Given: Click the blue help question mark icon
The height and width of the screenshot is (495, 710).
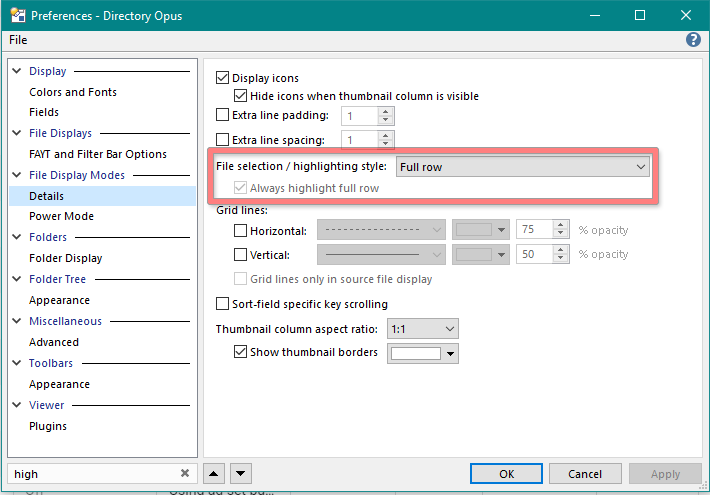Looking at the screenshot, I should pos(693,40).
